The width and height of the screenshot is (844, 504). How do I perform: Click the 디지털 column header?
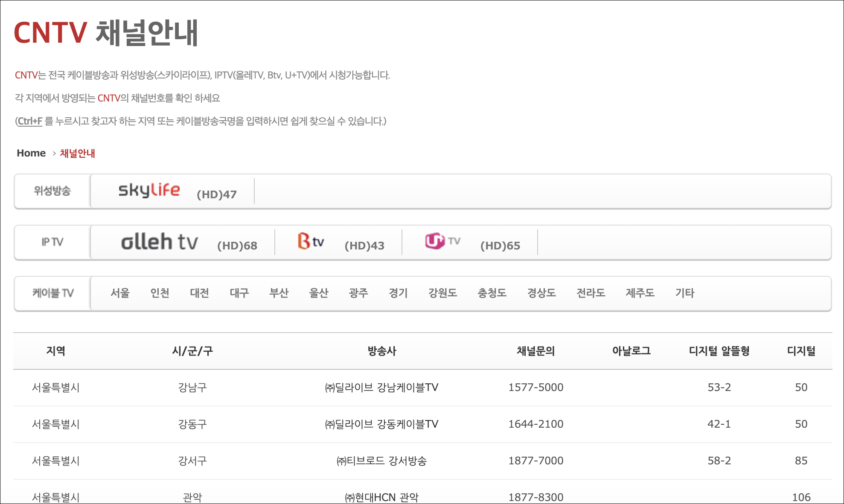801,351
